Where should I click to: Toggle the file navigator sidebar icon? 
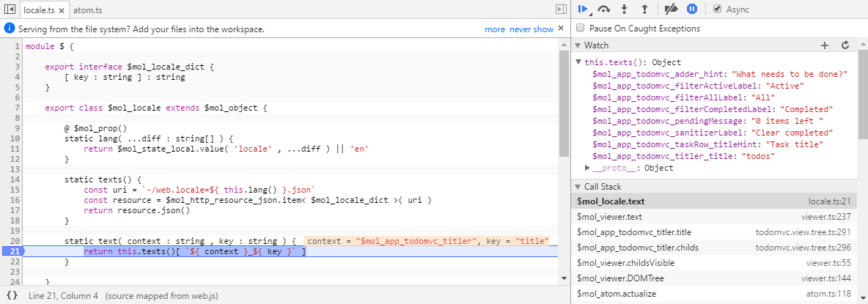[9, 10]
